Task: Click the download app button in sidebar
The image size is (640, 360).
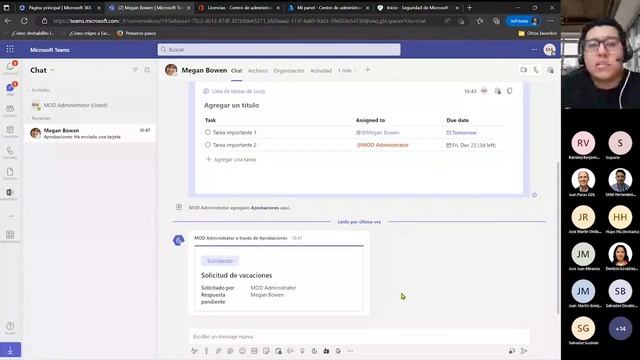Action: 10,350
